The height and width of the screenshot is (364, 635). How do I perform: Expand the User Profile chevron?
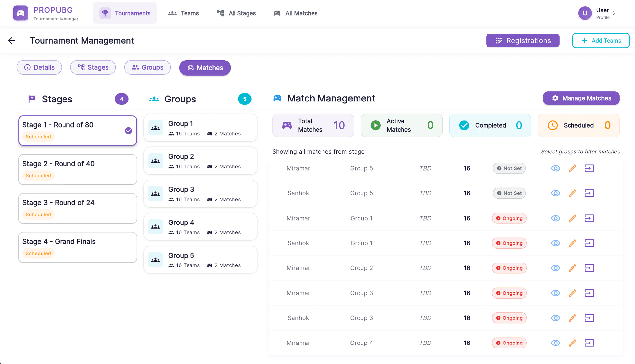tap(614, 13)
